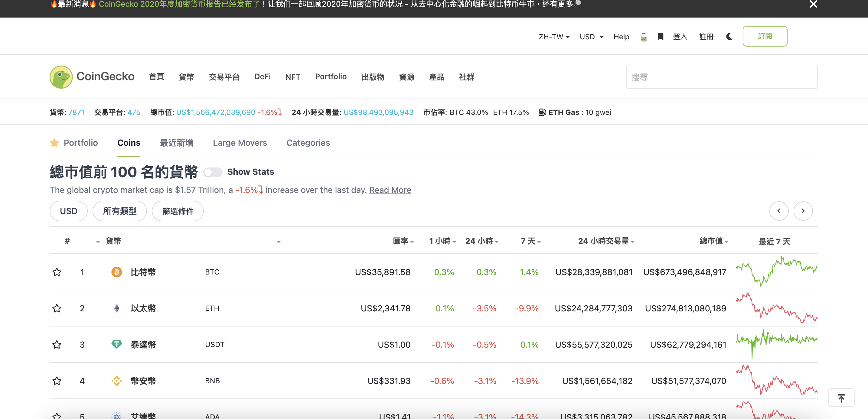
Task: Click 註冊 register link
Action: coord(706,37)
